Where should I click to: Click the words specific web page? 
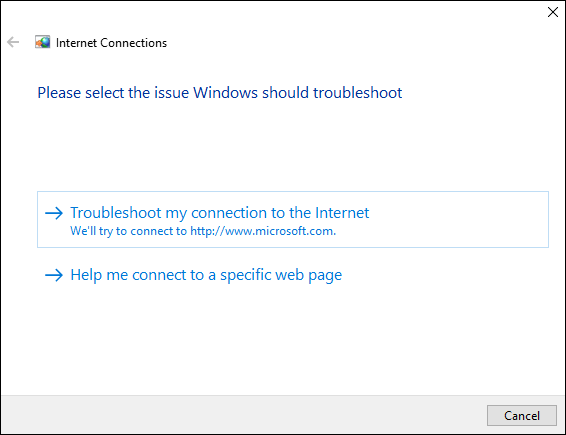pyautogui.click(x=281, y=275)
